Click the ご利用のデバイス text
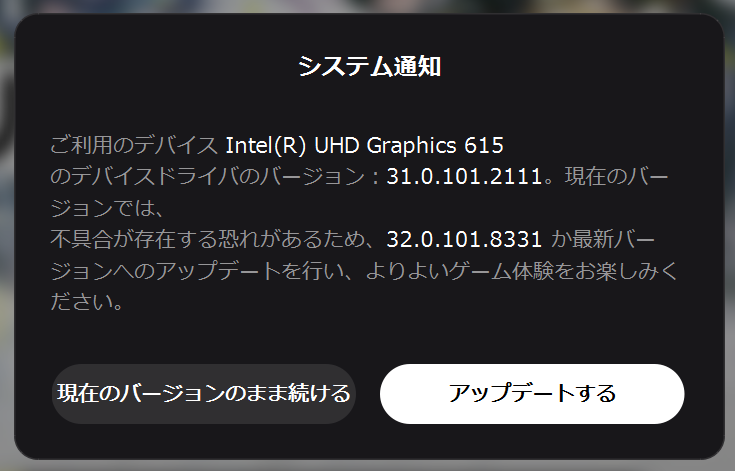This screenshot has width=735, height=471. coord(134,144)
